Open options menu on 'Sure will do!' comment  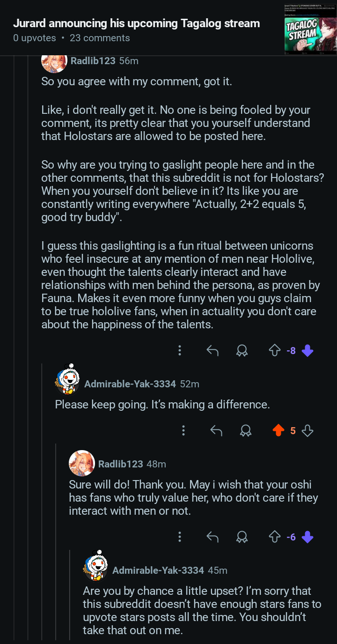click(x=180, y=537)
